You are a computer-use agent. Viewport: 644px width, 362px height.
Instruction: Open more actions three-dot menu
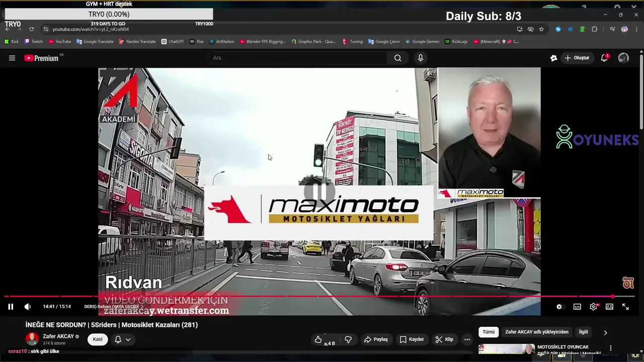tap(467, 339)
